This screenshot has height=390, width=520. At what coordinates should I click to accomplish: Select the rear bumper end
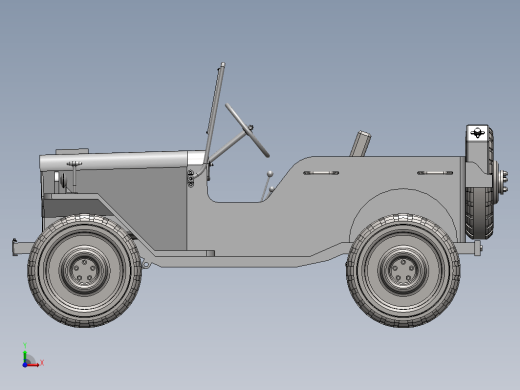pyautogui.click(x=478, y=248)
